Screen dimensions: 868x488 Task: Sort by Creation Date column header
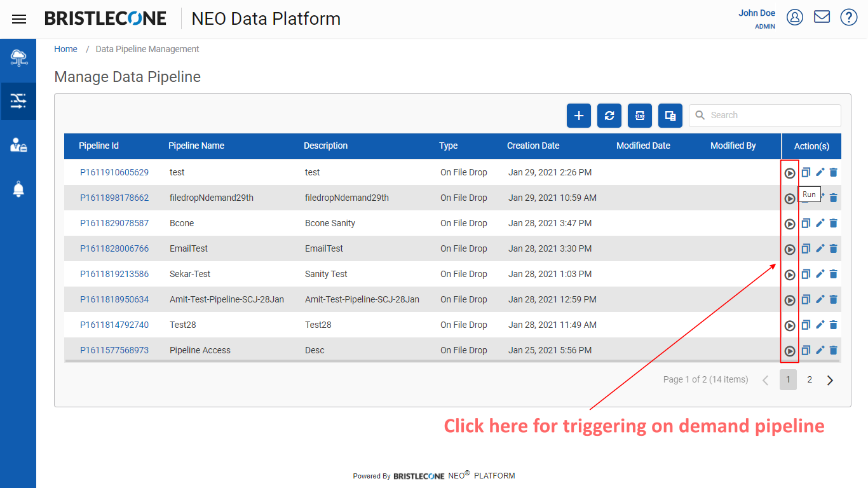pos(533,146)
